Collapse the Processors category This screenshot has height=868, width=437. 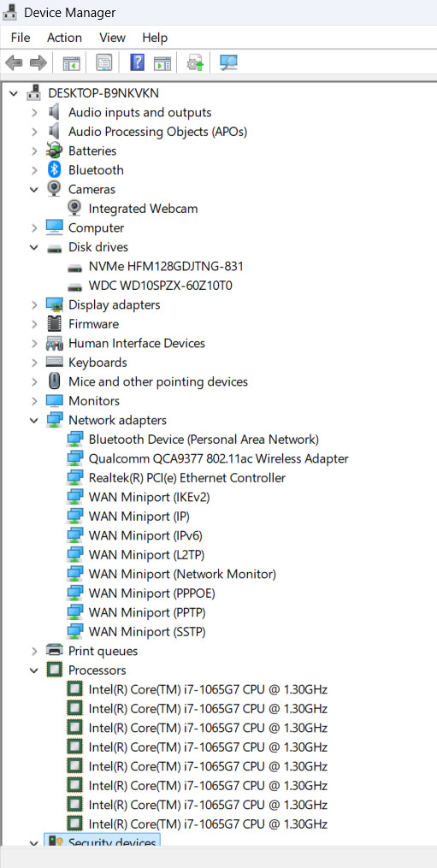(x=34, y=670)
